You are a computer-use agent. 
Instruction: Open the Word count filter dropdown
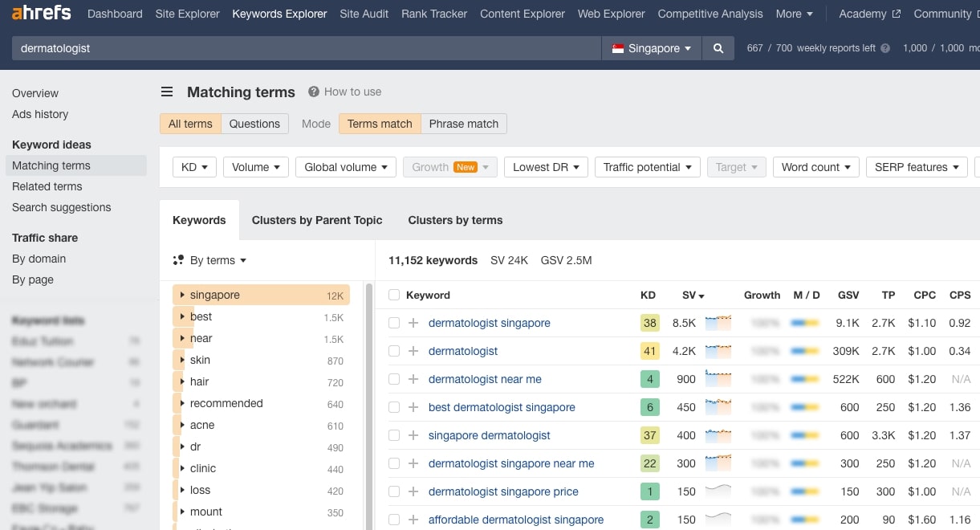click(815, 167)
